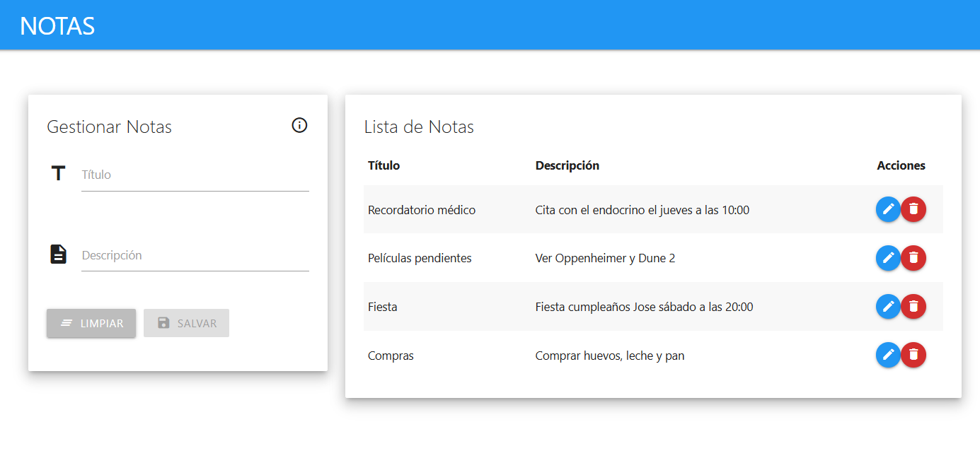Edit the 'Películas pendientes' note

888,258
